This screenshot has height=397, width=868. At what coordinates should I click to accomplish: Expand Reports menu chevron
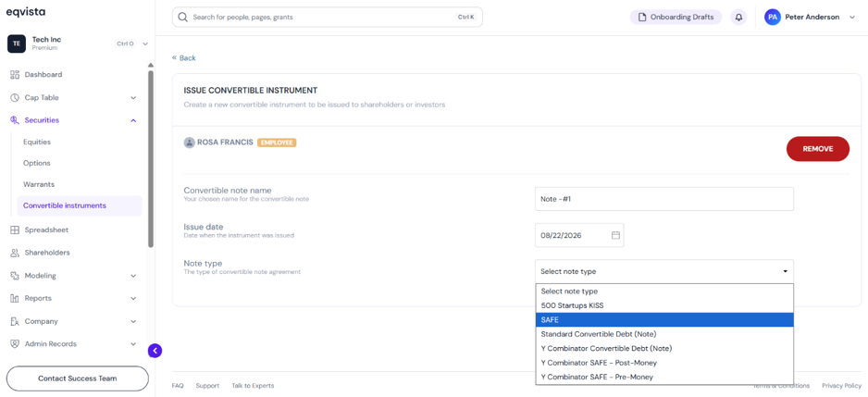[133, 298]
